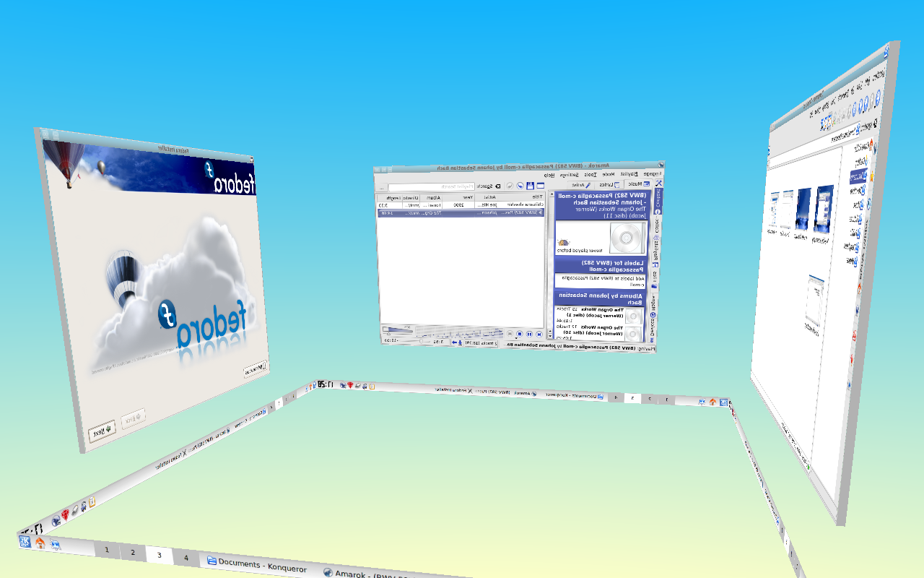Open Release Notes in Fedora installer

pos(256,369)
